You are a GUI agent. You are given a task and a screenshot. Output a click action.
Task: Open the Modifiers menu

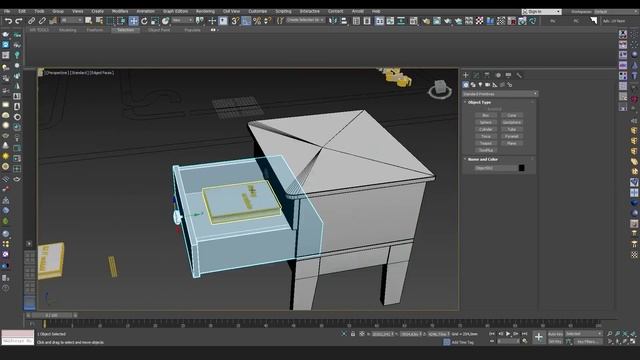[x=120, y=11]
